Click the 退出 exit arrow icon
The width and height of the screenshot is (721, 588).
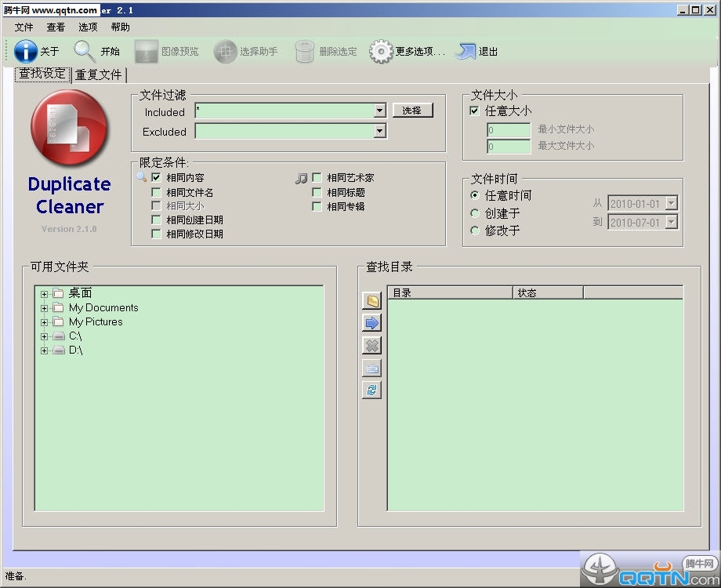[x=466, y=51]
